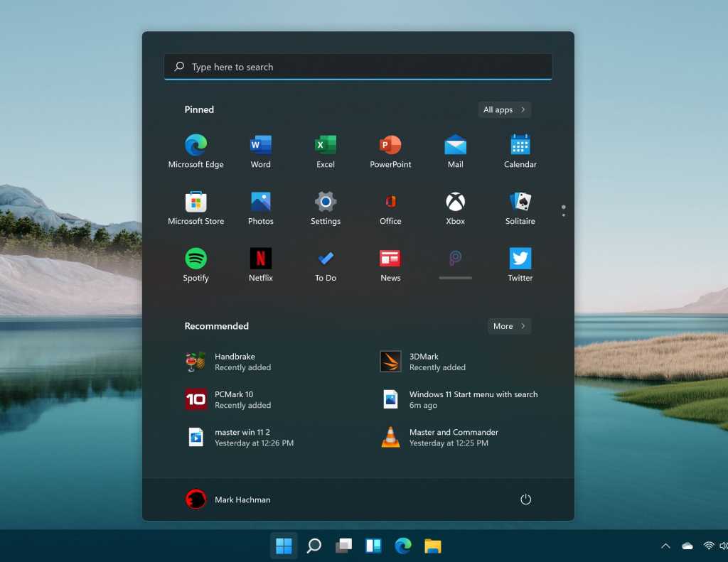
Task: Start PowerPoint from pinned apps
Action: 390,151
